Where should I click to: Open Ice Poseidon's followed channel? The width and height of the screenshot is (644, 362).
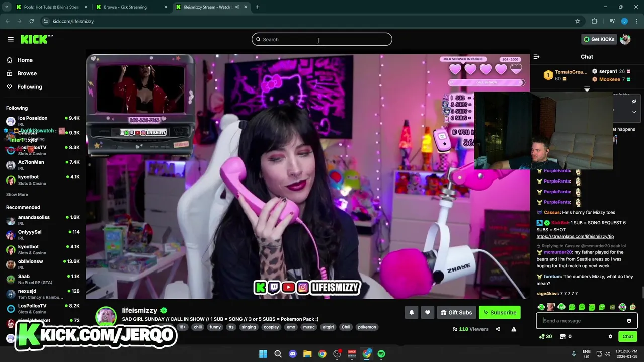click(x=43, y=121)
